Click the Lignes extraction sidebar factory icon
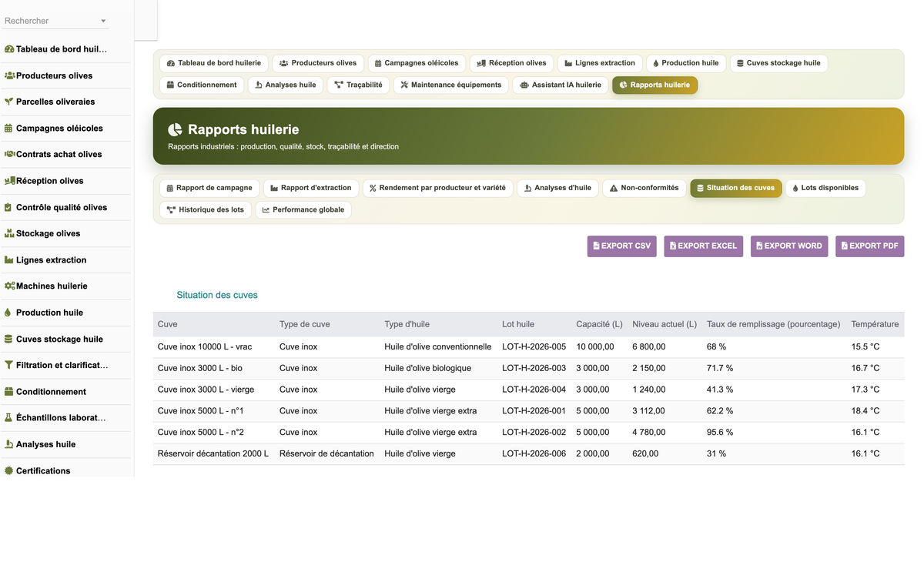Viewport: 924px width, 572px height. pyautogui.click(x=9, y=260)
